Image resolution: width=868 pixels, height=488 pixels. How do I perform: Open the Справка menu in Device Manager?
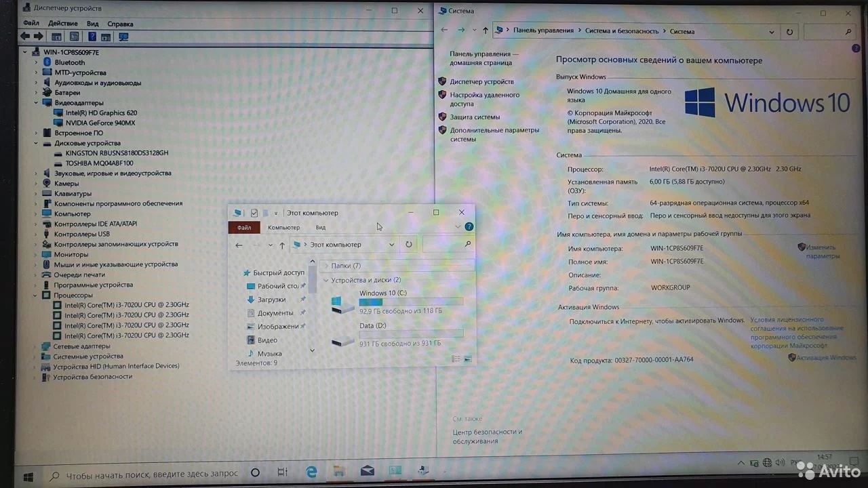(x=120, y=24)
